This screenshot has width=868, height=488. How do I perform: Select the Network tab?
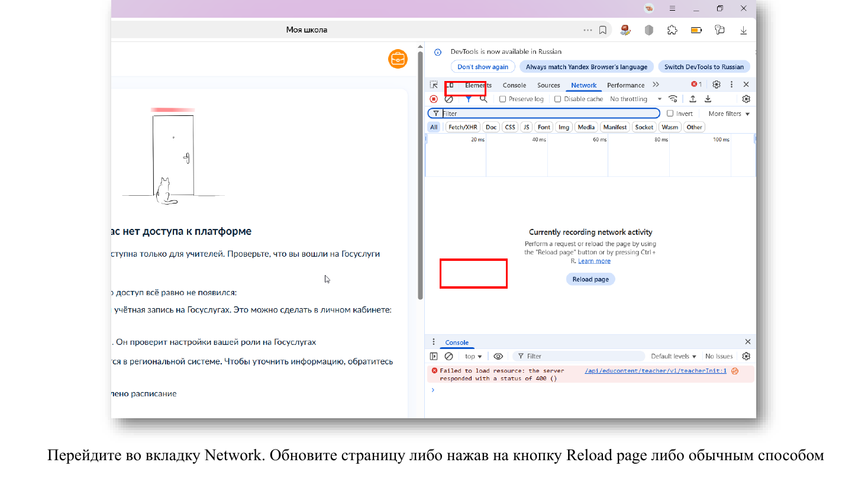click(x=584, y=85)
